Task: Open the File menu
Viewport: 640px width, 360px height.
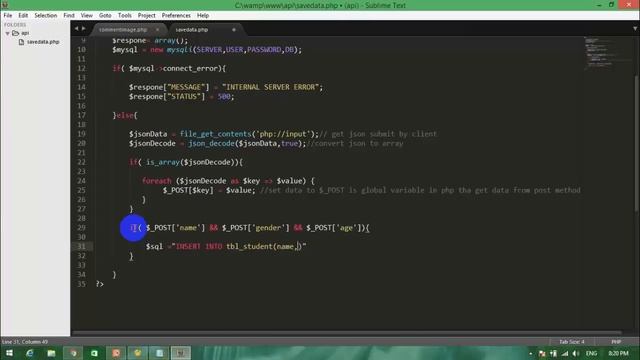Action: pos(8,16)
